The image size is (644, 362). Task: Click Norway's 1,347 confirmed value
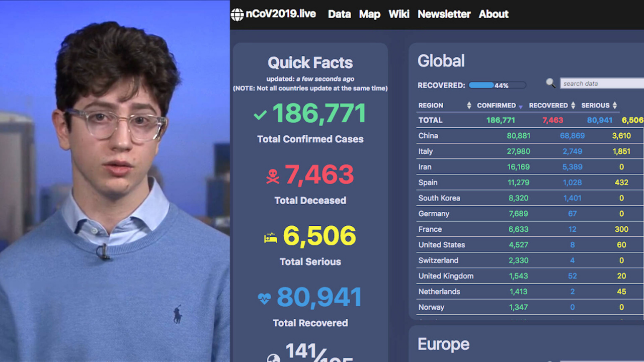click(x=519, y=307)
